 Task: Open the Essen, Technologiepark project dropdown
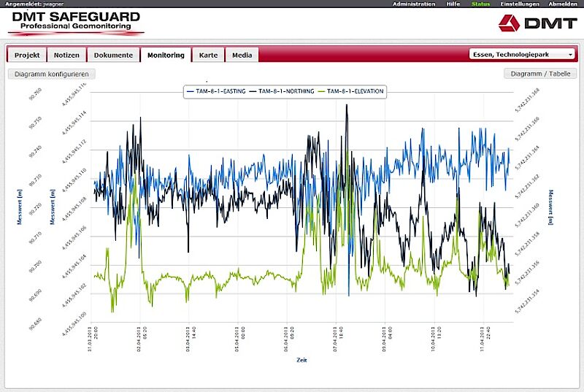point(523,54)
